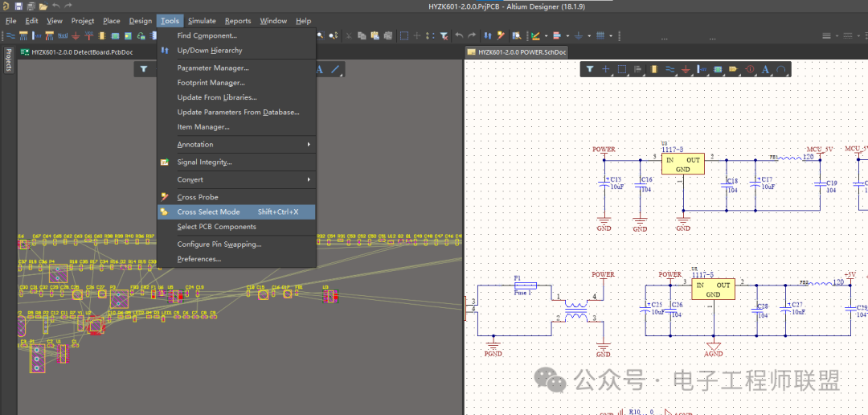868x415 pixels.
Task: Select the rectangle select tool in the schematic Active Bar
Action: click(x=621, y=69)
